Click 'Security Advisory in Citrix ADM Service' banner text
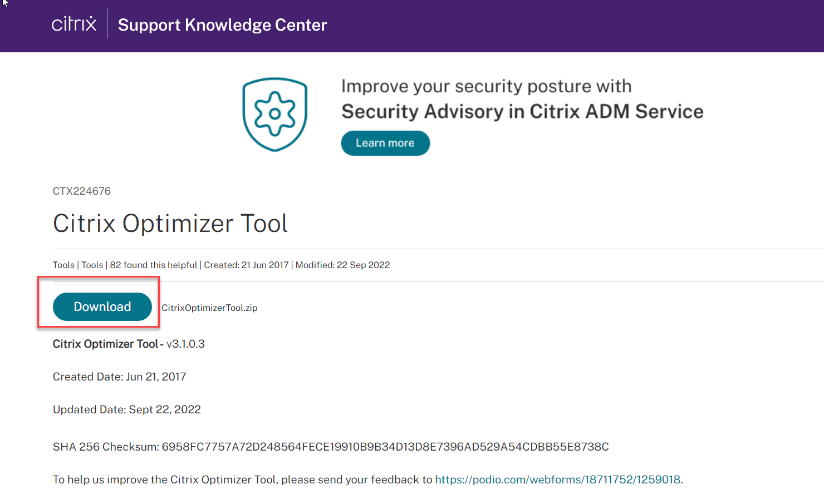Viewport: 824px width, 504px height. (522, 112)
